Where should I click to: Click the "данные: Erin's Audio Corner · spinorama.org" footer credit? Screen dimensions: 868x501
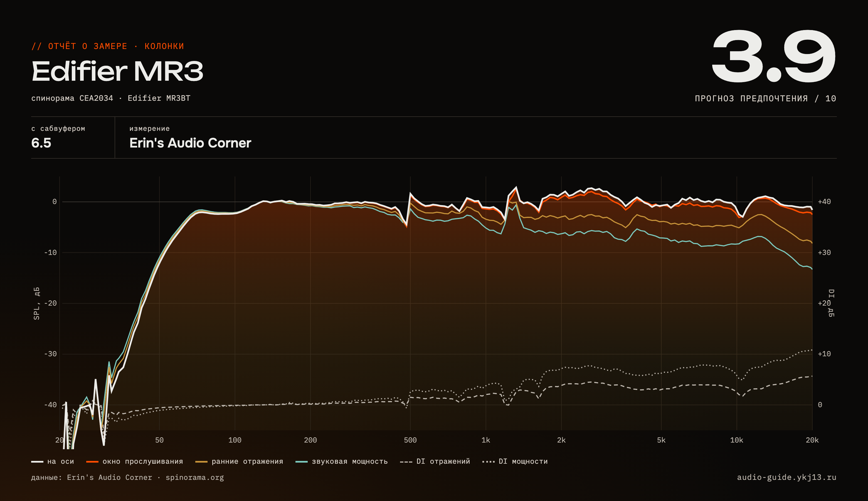point(128,478)
